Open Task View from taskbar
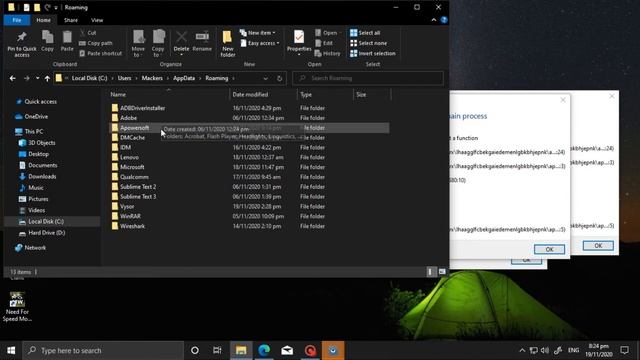This screenshot has height=360, width=640. coord(217,351)
